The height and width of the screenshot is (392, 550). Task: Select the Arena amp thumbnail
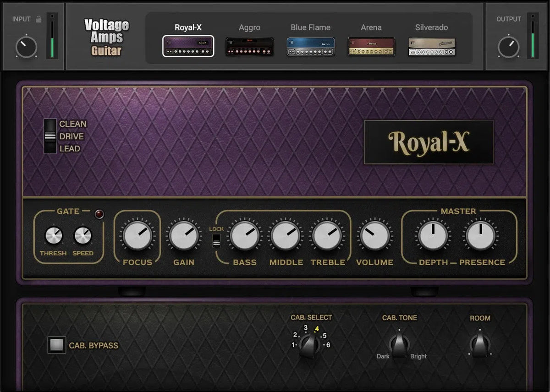tap(371, 46)
